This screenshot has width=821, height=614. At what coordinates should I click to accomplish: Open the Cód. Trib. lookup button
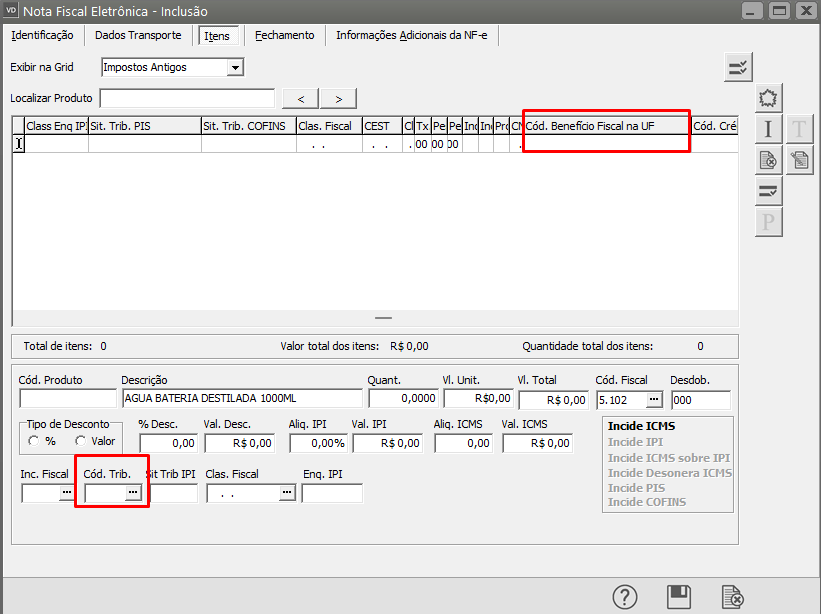pos(132,493)
